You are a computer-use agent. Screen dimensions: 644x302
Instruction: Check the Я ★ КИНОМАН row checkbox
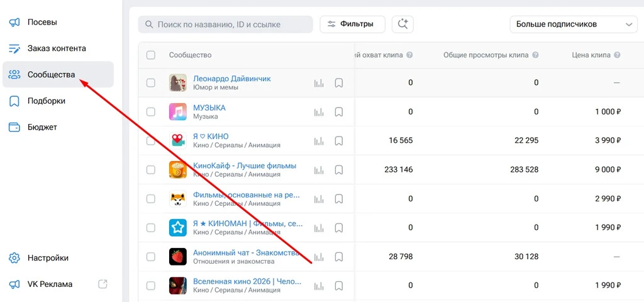pyautogui.click(x=151, y=228)
